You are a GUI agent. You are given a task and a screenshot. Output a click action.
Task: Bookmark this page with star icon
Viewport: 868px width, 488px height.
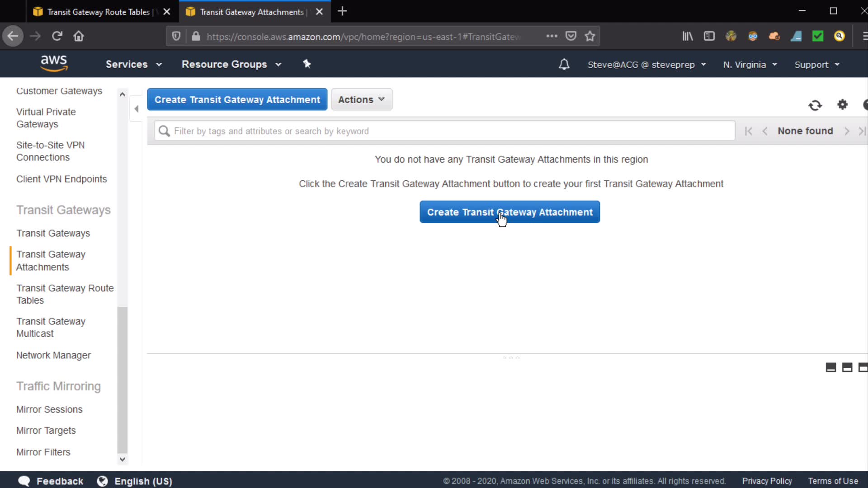[590, 36]
